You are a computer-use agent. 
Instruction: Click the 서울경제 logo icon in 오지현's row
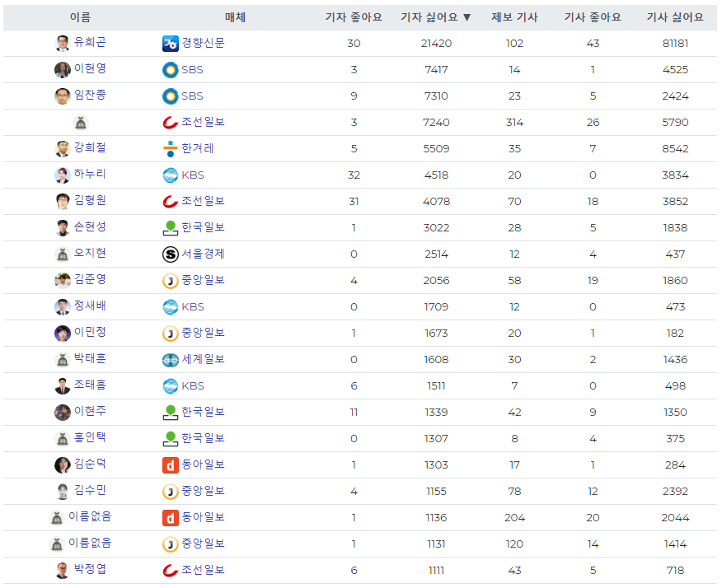171,254
